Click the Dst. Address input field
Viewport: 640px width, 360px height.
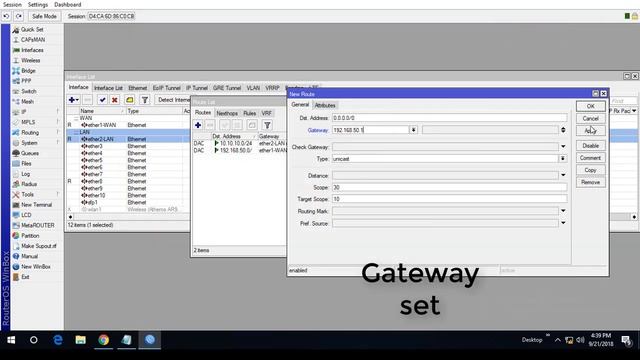click(x=449, y=118)
